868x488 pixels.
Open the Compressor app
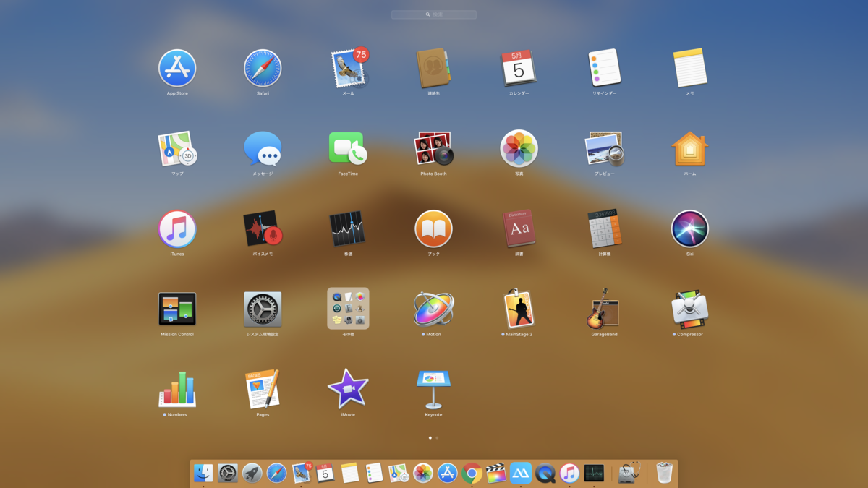690,309
